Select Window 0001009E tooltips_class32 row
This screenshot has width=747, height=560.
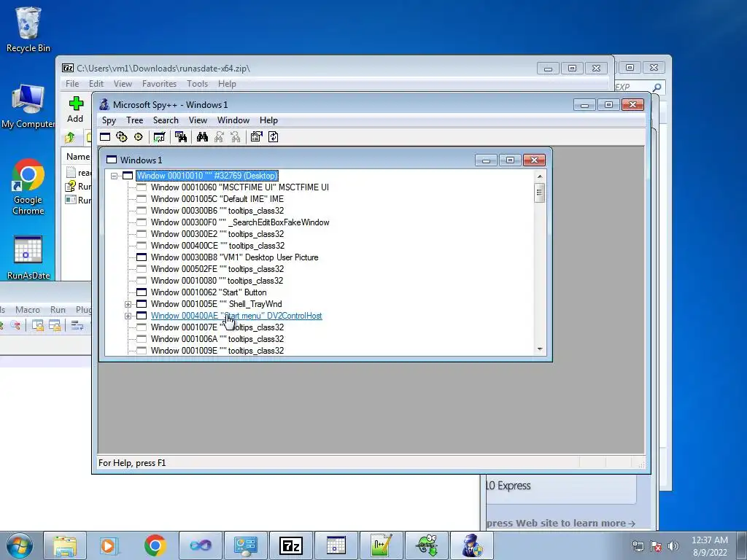217,351
